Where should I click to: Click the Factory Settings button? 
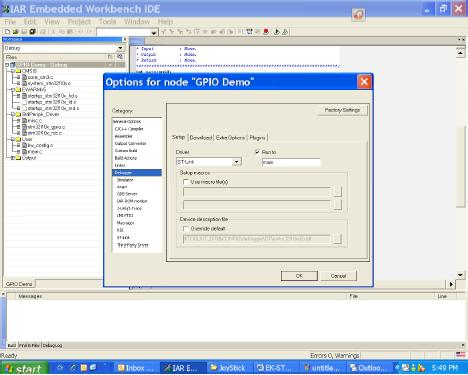pyautogui.click(x=342, y=110)
